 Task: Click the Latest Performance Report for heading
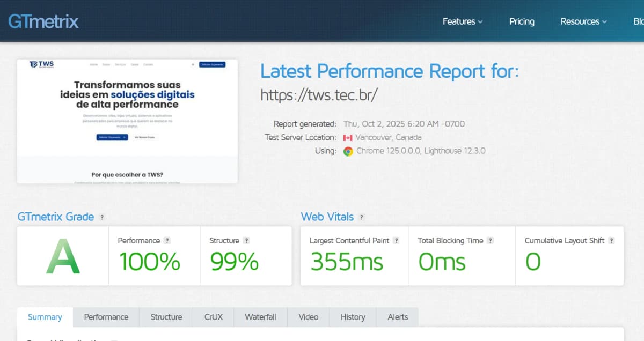(390, 71)
